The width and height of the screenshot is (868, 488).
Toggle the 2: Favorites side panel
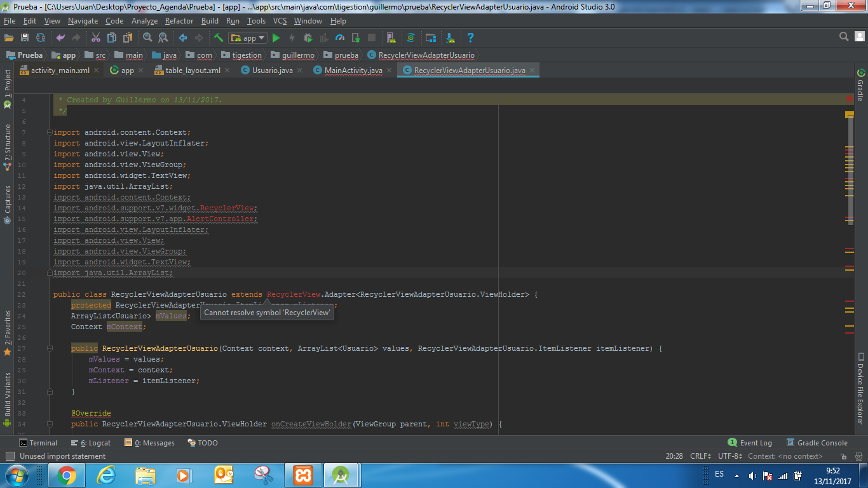click(8, 333)
